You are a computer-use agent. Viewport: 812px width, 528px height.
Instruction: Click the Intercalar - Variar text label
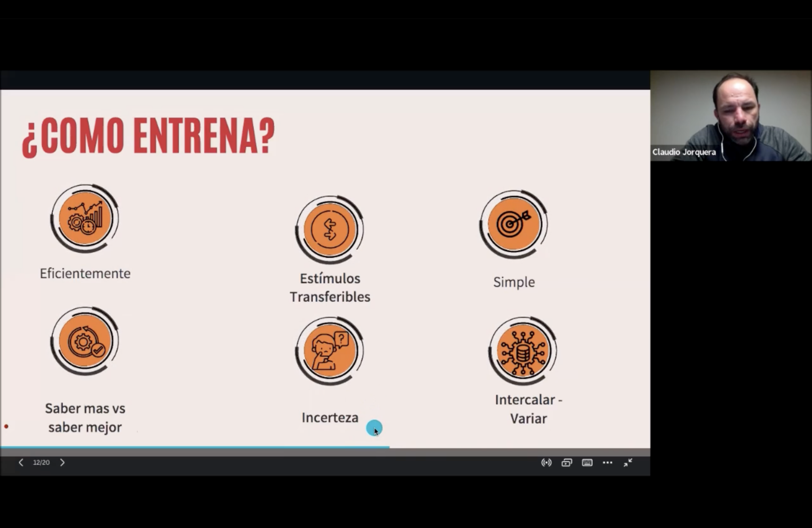(529, 409)
